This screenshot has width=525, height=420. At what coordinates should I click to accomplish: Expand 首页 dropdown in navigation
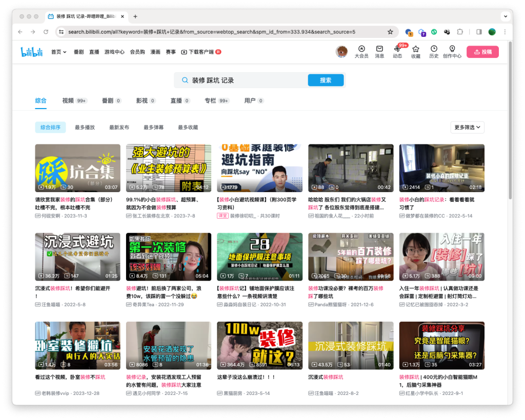pos(59,52)
